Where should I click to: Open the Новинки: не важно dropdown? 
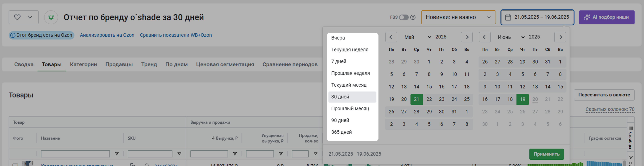(458, 17)
